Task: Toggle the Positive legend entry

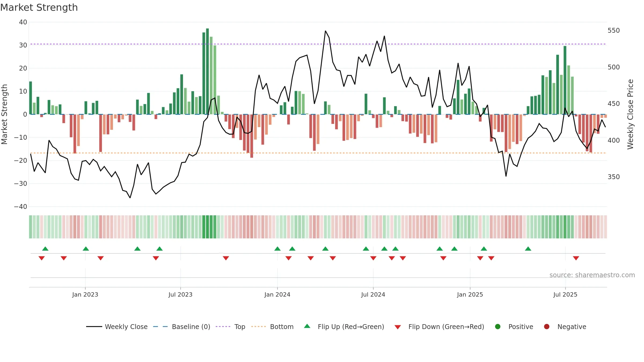Action: 514,327
